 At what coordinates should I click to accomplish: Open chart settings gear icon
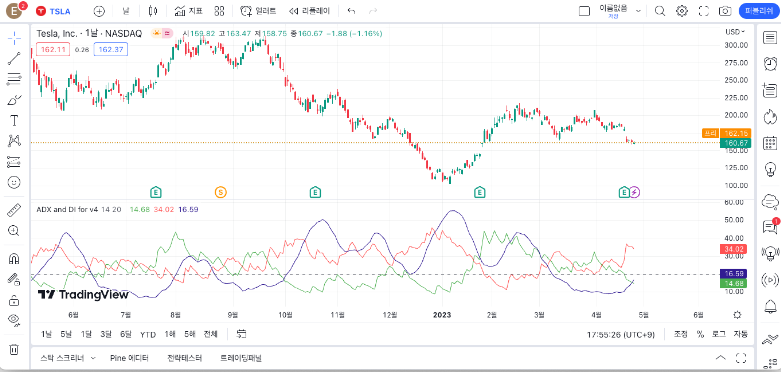click(x=682, y=11)
